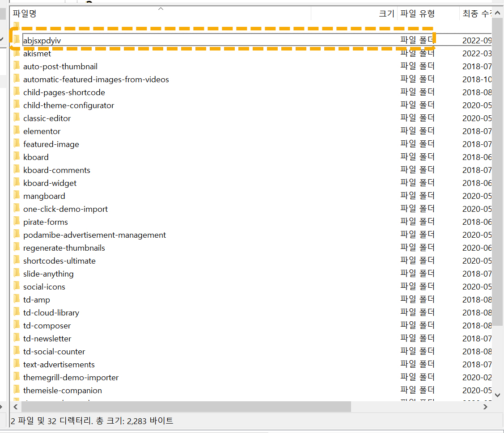Select the themeisle-companion folder name
This screenshot has width=504, height=433.
(62, 390)
